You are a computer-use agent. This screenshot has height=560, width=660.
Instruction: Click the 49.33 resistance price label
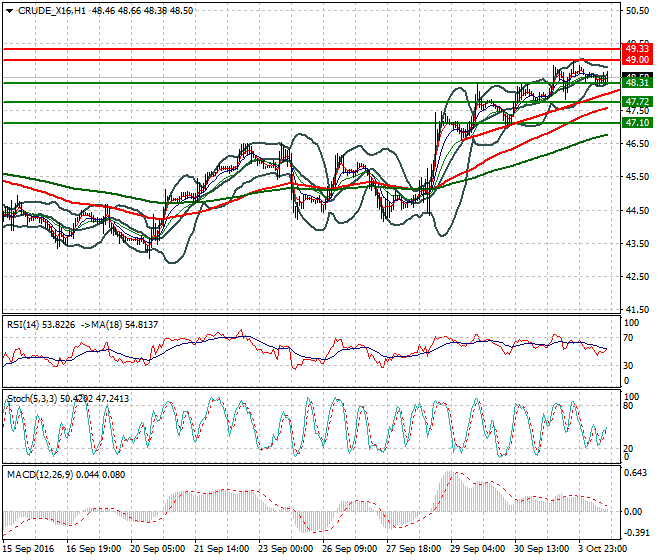[x=637, y=49]
